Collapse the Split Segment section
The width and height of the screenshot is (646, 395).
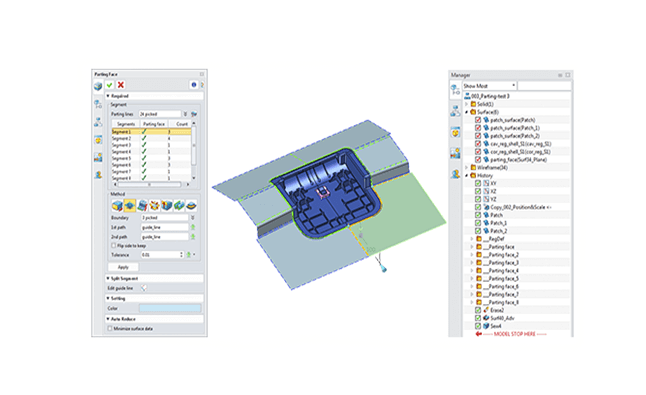pos(108,278)
